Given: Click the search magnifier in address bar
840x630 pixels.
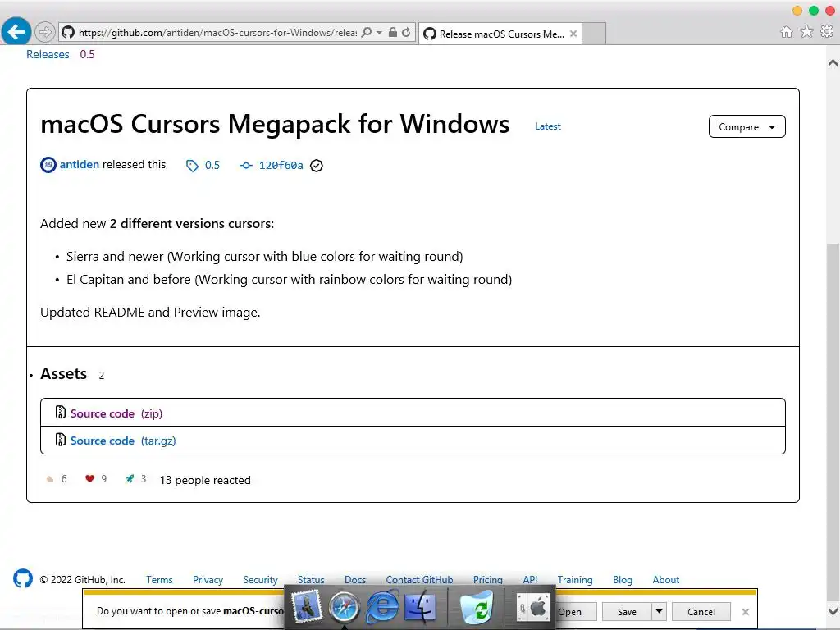Looking at the screenshot, I should [367, 33].
